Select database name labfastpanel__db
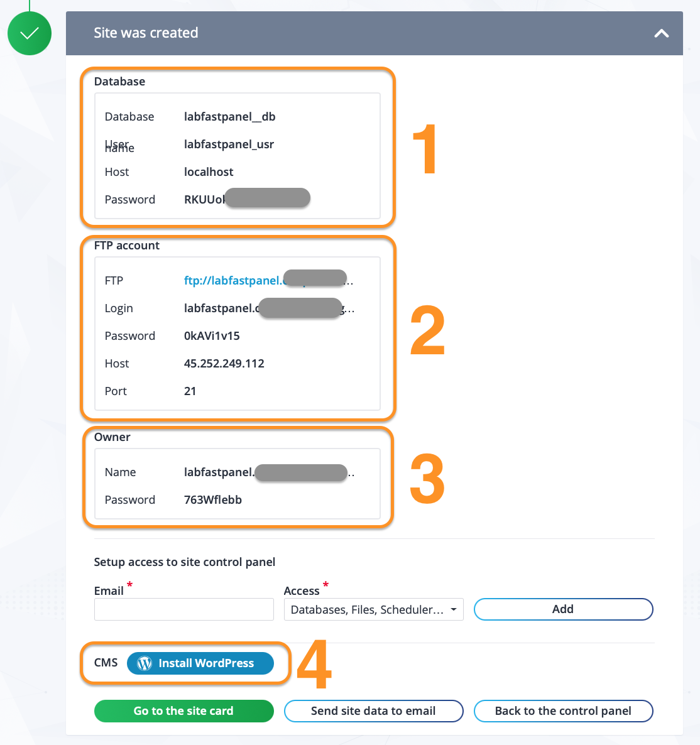The width and height of the screenshot is (700, 745). point(229,117)
